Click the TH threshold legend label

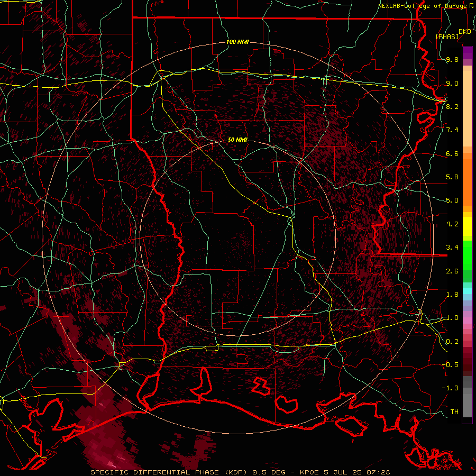click(x=454, y=411)
